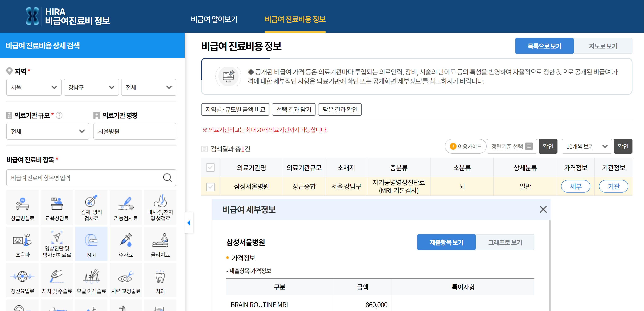Click the sort list icon in 정렬기준 선택
644x311 pixels.
click(529, 146)
